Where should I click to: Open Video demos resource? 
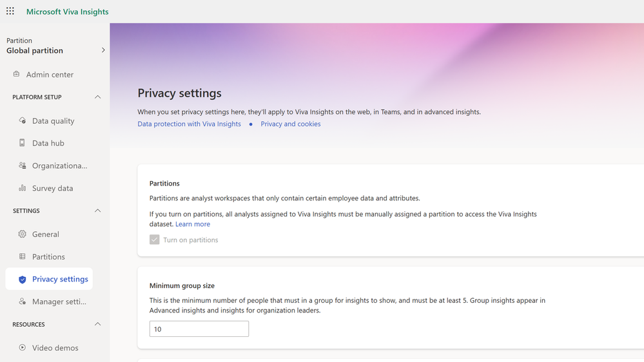pyautogui.click(x=55, y=348)
